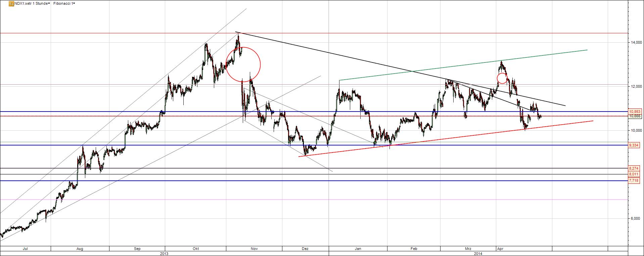Click the 2013 year label
Viewport: 644px width, 256px height.
(164, 254)
